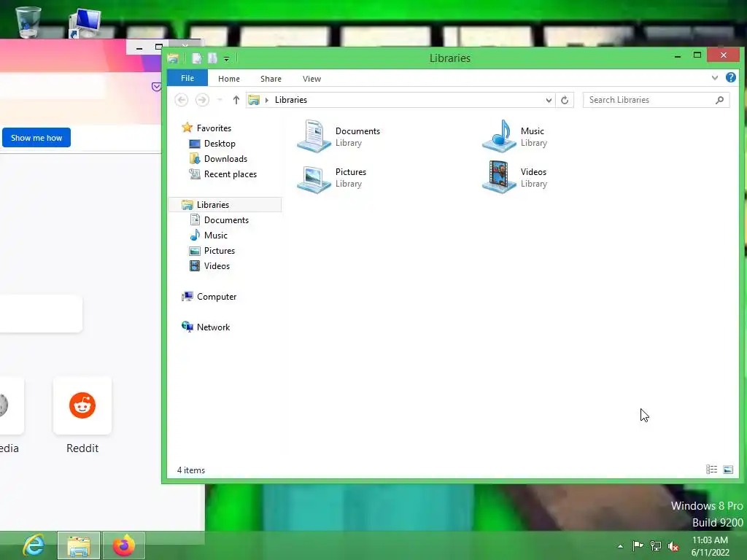Click the address bar Libraries folder icon
The image size is (747, 560).
click(254, 100)
